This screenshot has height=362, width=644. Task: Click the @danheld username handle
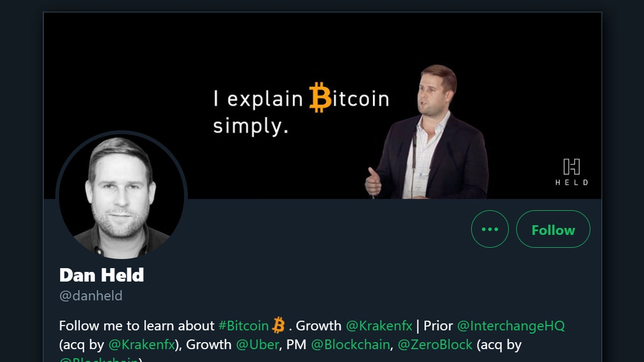tap(91, 295)
